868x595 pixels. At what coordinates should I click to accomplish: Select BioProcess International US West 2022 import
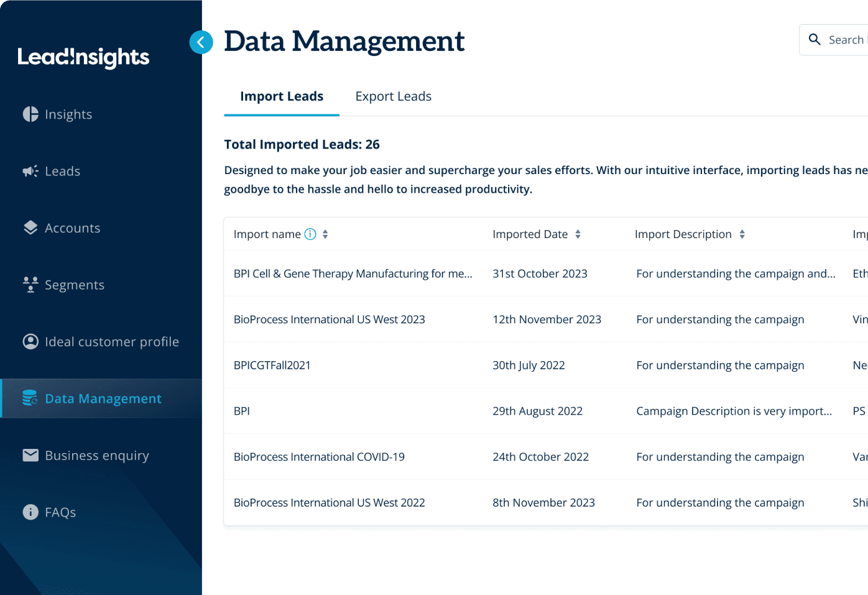pos(330,502)
